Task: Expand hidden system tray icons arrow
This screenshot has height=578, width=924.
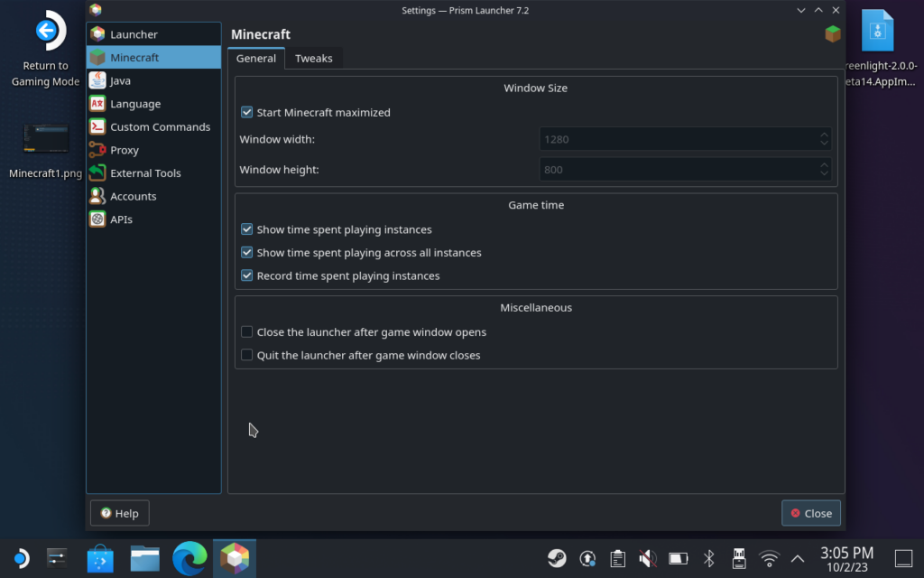Action: 798,558
